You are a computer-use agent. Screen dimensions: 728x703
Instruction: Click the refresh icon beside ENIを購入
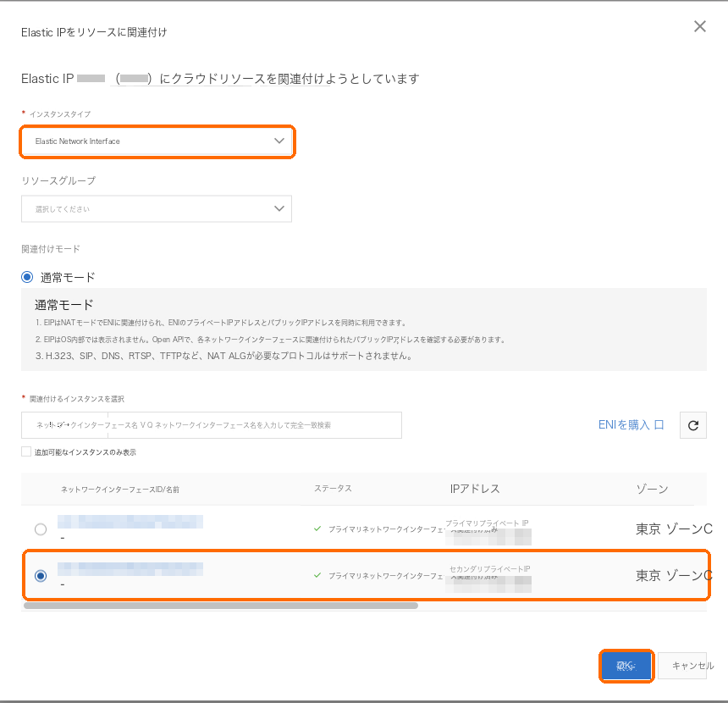pos(693,425)
